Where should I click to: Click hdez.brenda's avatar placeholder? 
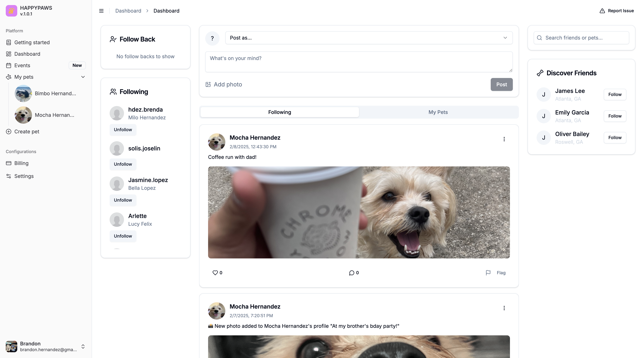[x=117, y=113]
